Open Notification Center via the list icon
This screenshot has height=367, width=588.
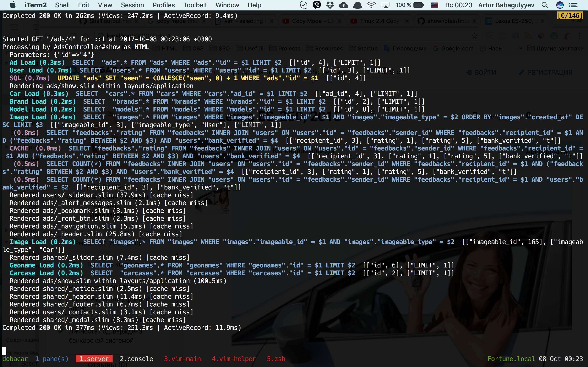(x=573, y=5)
